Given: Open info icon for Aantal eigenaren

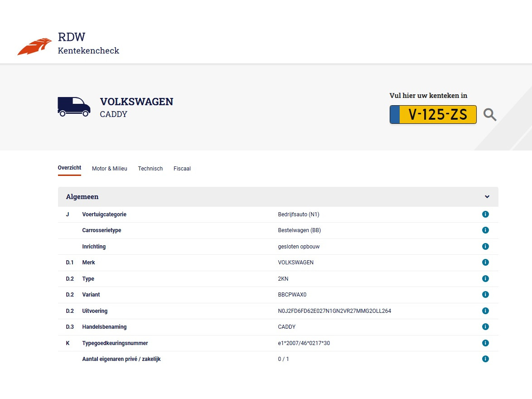Looking at the screenshot, I should tap(485, 359).
